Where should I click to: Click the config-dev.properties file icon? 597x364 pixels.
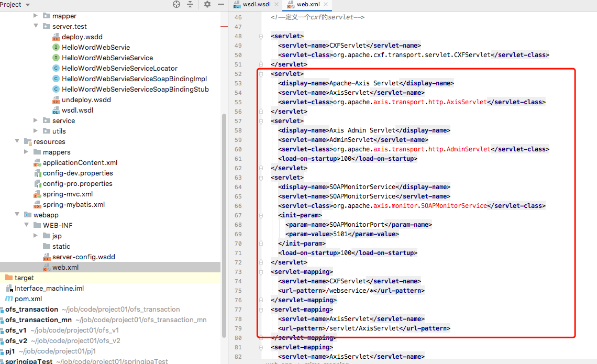pyautogui.click(x=37, y=173)
